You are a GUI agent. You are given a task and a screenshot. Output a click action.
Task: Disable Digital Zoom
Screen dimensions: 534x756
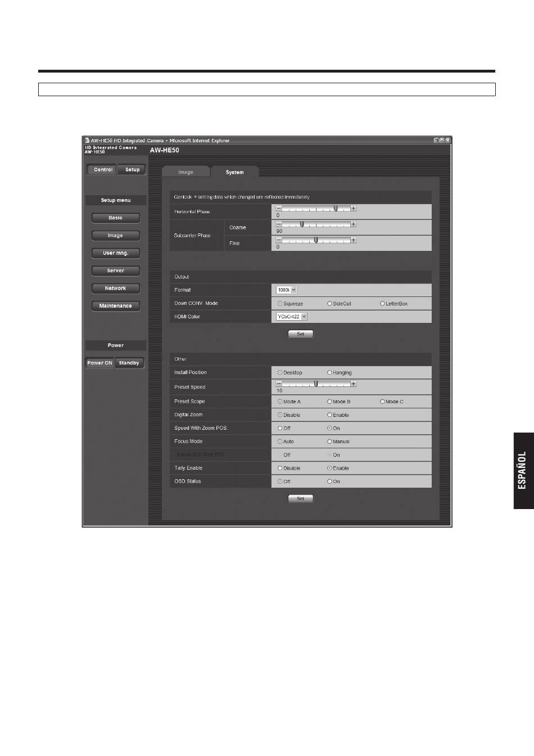(280, 415)
